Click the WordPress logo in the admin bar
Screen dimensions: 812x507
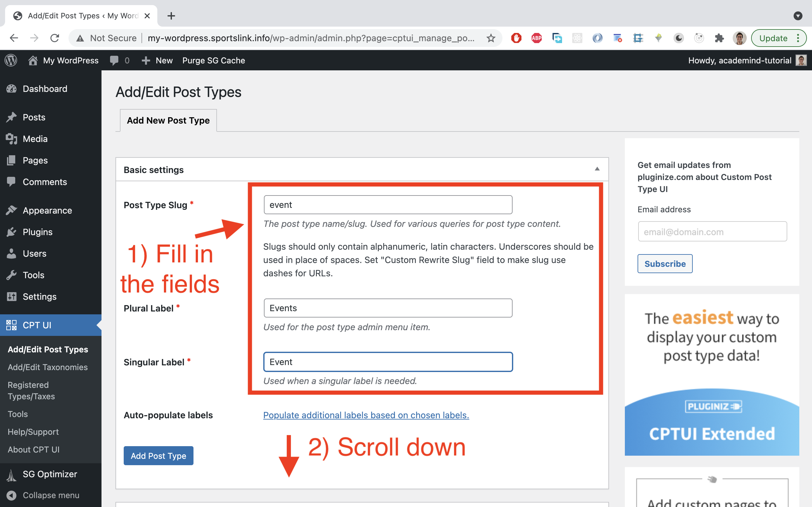[11, 60]
